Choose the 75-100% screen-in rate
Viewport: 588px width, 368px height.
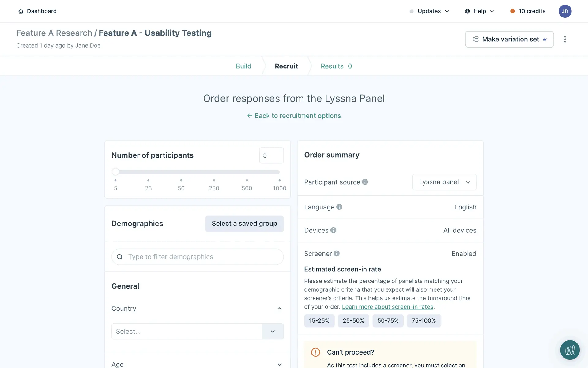pos(424,320)
